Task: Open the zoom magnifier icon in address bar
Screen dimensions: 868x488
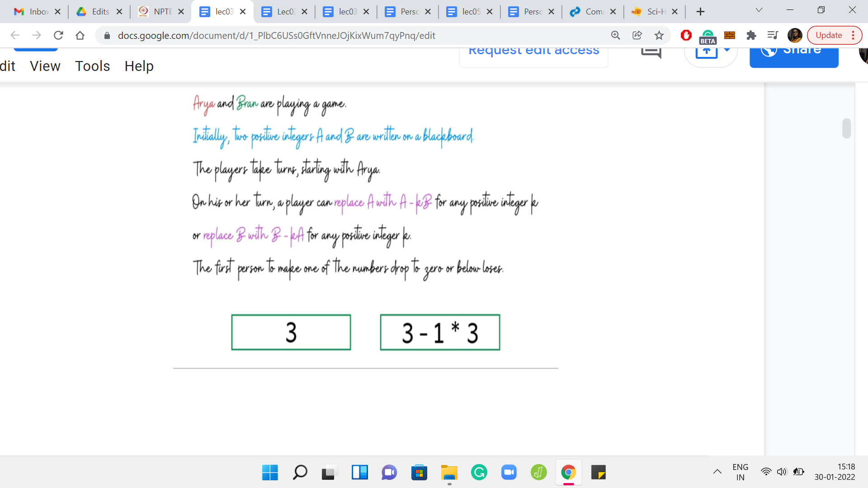Action: [x=615, y=35]
